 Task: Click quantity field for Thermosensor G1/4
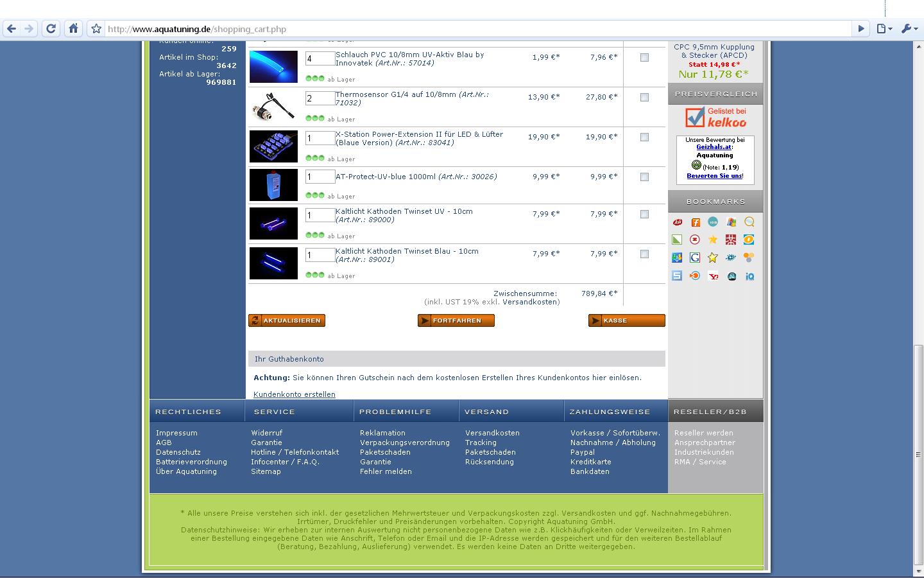click(320, 98)
